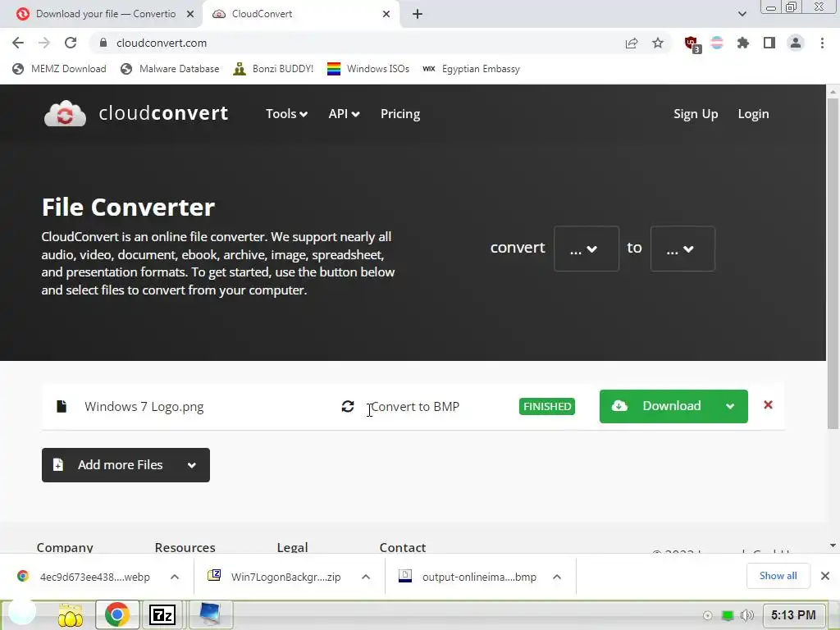Open the Windows ISOs bookmark
Screen dimensions: 840x630
pyautogui.click(x=368, y=69)
